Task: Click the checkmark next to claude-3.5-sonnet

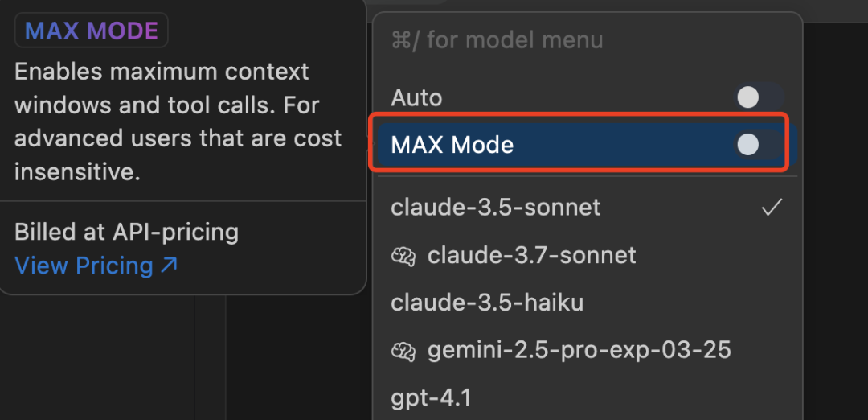Action: point(772,208)
